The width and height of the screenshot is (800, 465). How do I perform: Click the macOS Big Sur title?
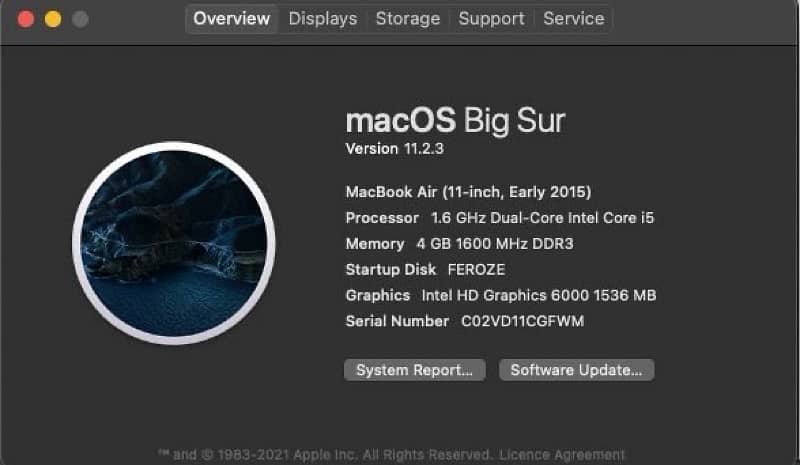(455, 121)
